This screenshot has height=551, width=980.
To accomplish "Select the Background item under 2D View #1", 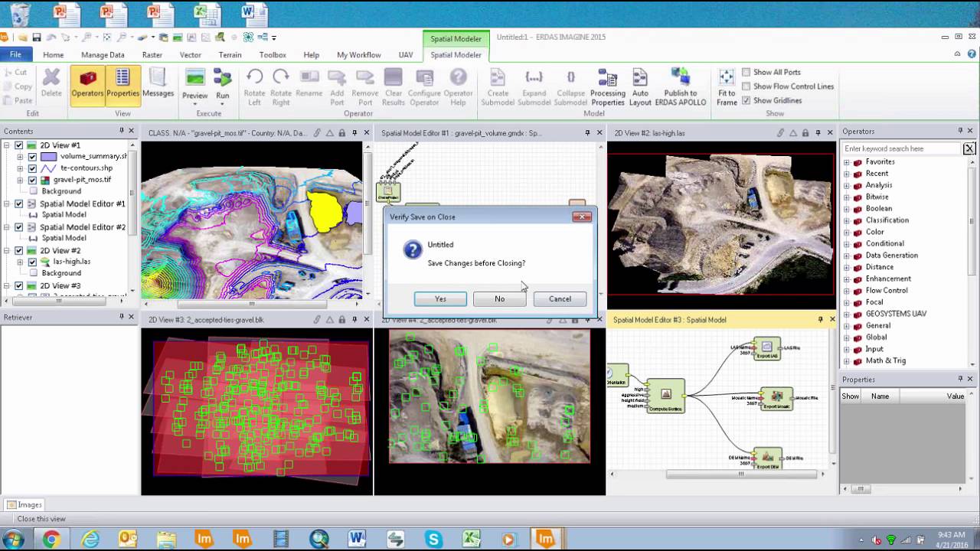I will (x=61, y=191).
